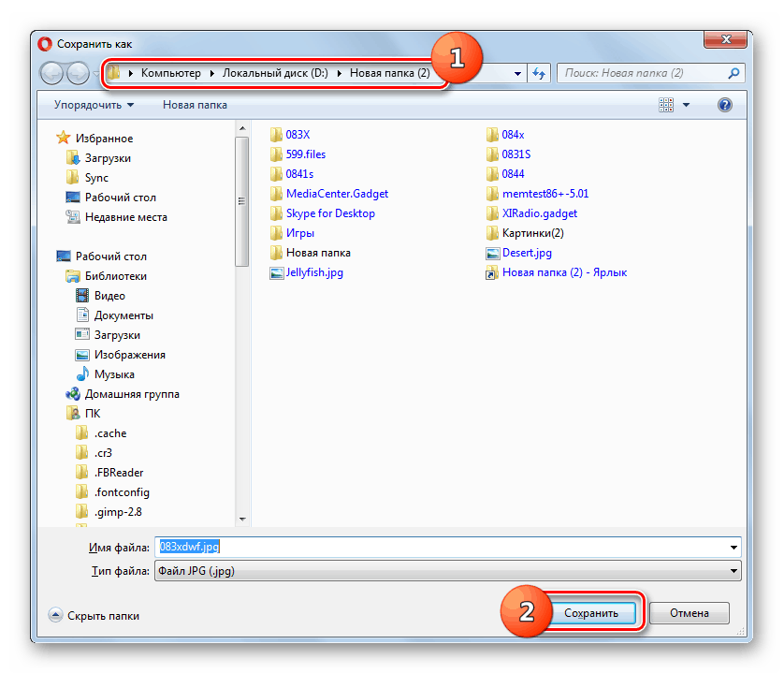Screen dimensions: 784x674
Task: Select the Библиотеки node
Action: pos(115,276)
